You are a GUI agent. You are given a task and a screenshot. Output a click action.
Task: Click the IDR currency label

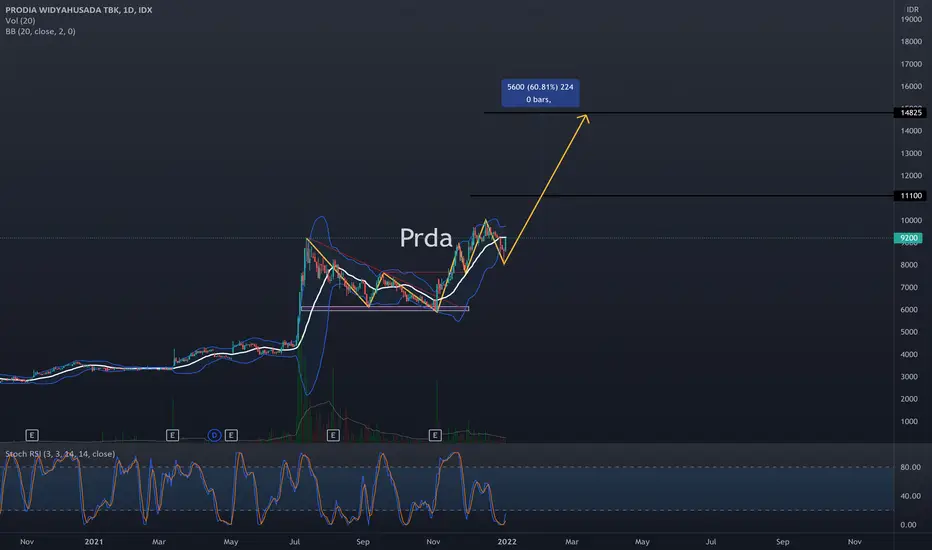[912, 10]
